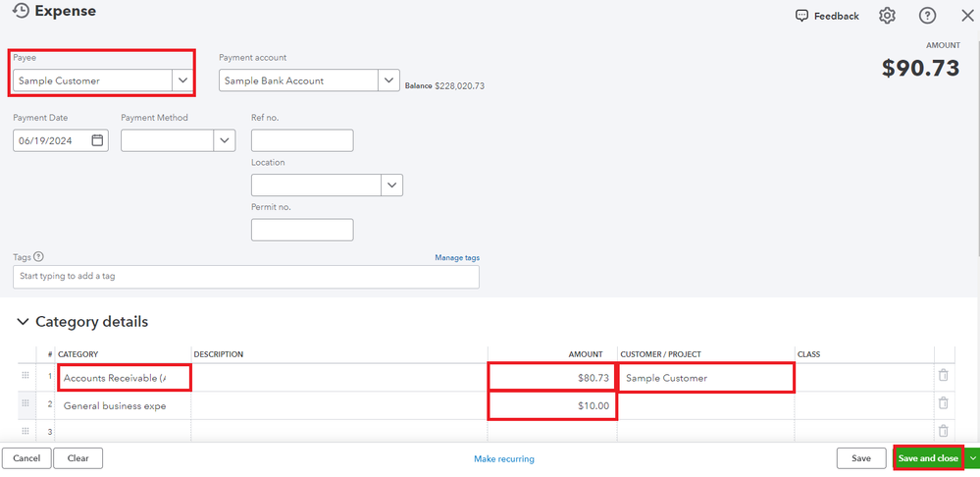This screenshot has height=477, width=980.
Task: Collapse the Category details section
Action: click(x=22, y=322)
